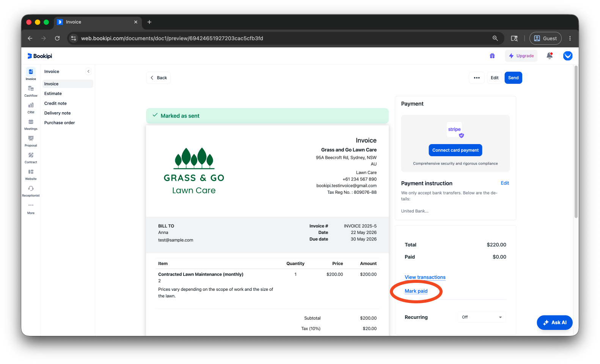Open the Receptionist section
Image resolution: width=600 pixels, height=364 pixels.
pos(31,191)
